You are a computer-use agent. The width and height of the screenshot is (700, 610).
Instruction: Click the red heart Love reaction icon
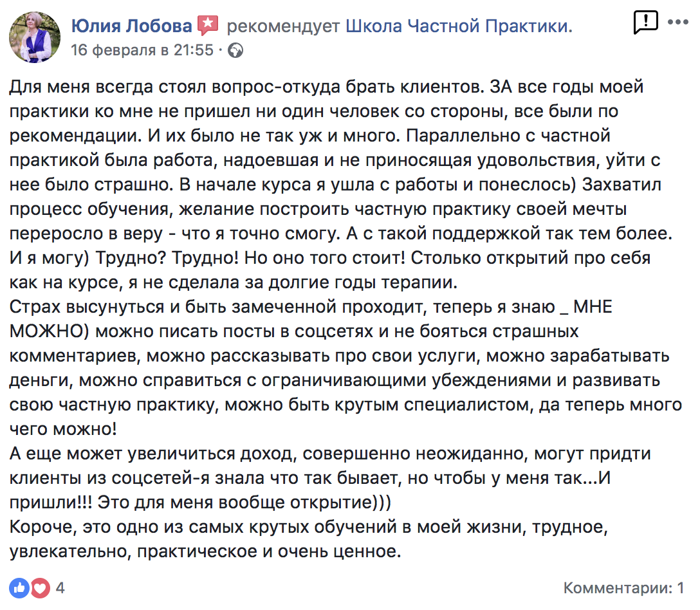tap(40, 587)
